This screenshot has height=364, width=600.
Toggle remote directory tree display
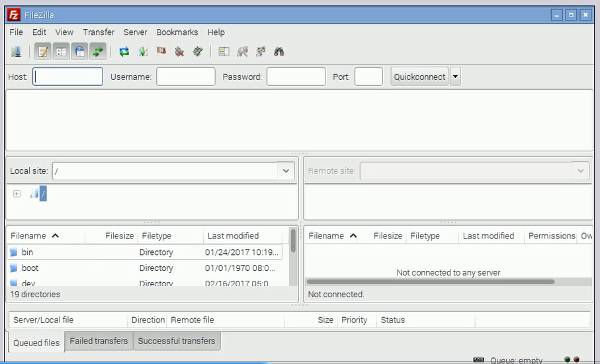point(79,52)
